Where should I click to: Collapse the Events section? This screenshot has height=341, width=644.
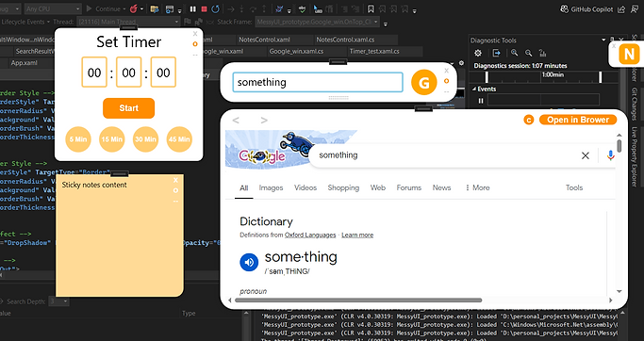point(474,89)
